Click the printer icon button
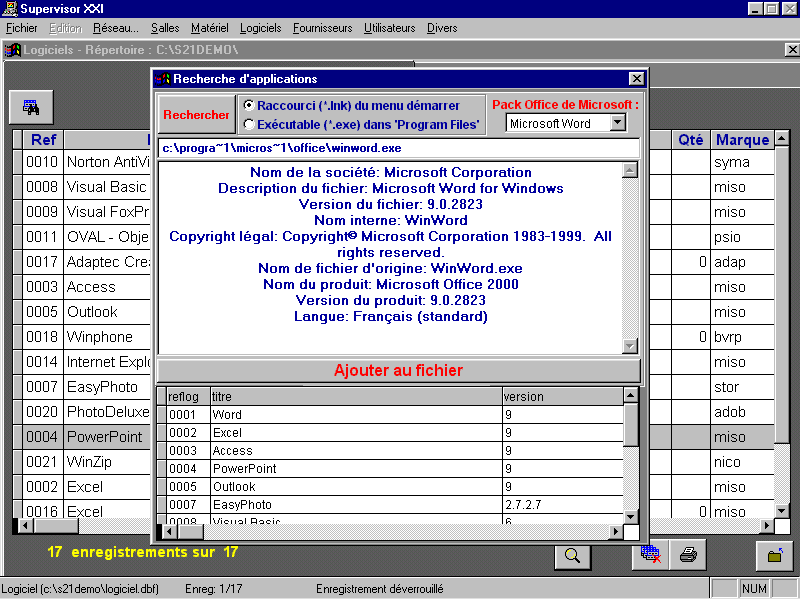 pyautogui.click(x=688, y=555)
